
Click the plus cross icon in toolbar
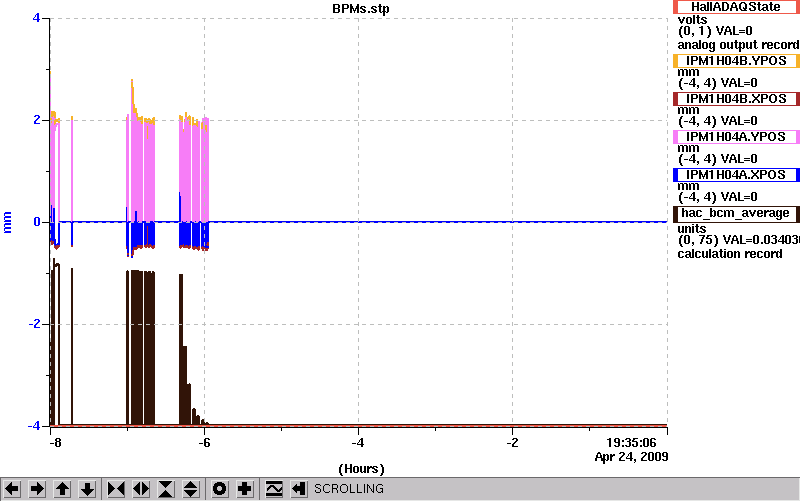[245, 489]
